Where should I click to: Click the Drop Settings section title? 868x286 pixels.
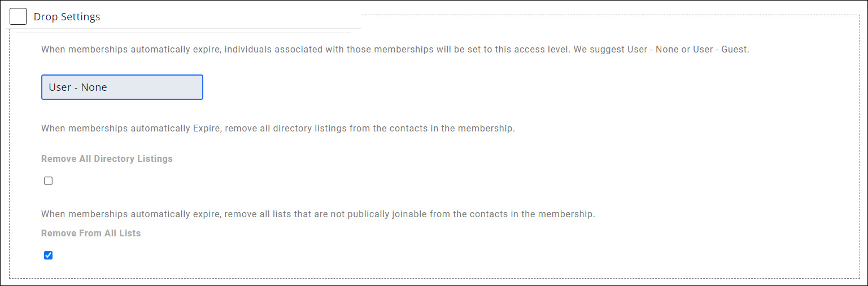pos(67,17)
